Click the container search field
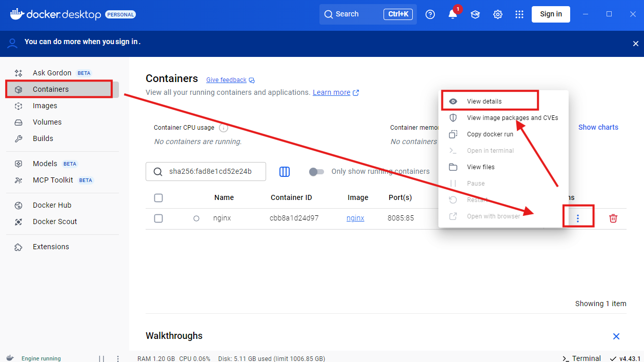Viewport: 644px width, 362px height. pyautogui.click(x=206, y=171)
